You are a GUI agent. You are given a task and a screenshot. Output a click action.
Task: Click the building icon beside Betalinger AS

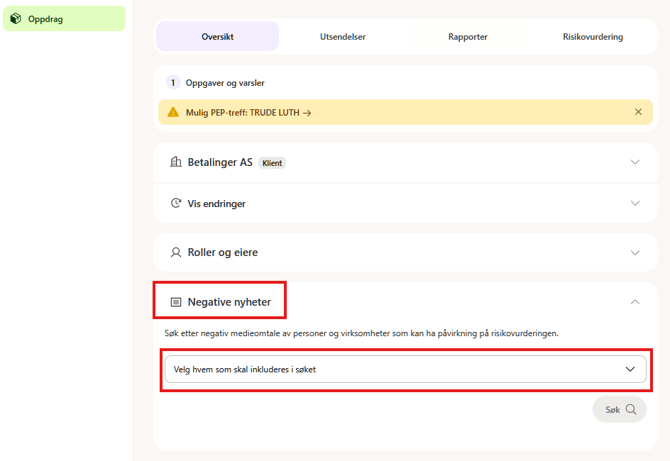[x=176, y=162]
